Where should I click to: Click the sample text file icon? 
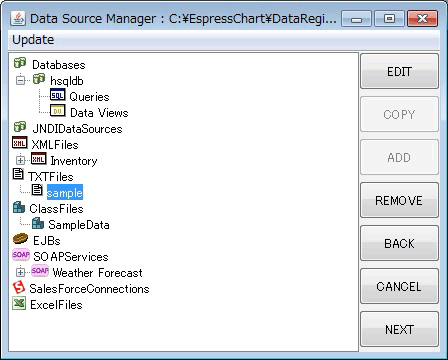click(x=37, y=190)
